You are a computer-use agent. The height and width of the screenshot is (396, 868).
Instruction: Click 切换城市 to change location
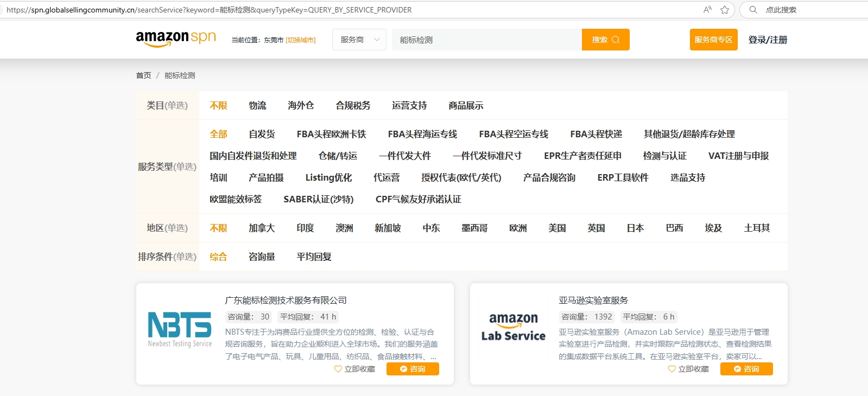tap(301, 40)
